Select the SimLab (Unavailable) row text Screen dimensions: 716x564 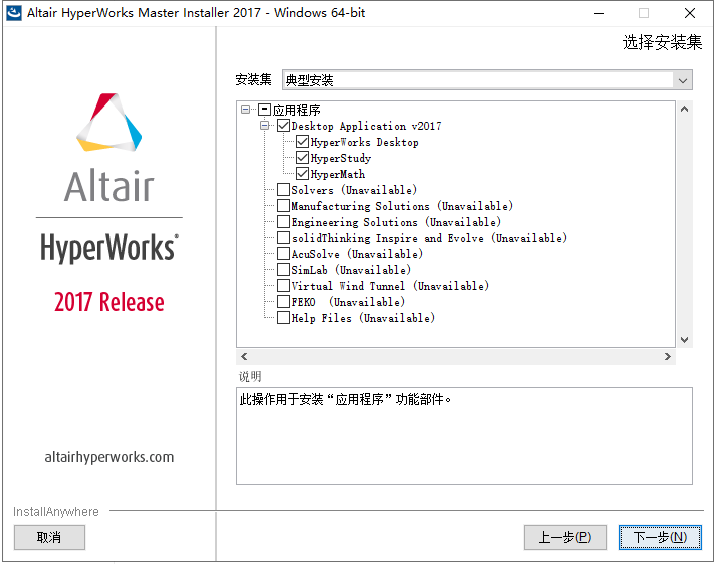click(351, 270)
